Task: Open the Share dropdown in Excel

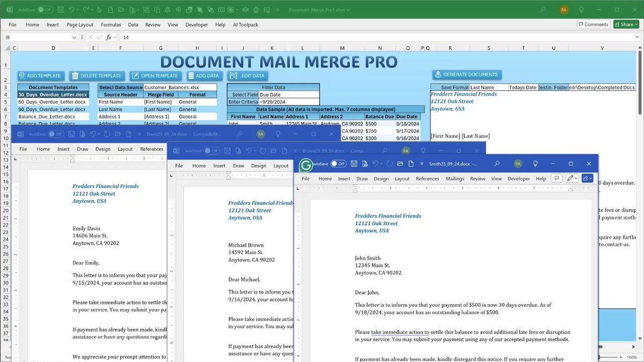Action: pyautogui.click(x=626, y=24)
